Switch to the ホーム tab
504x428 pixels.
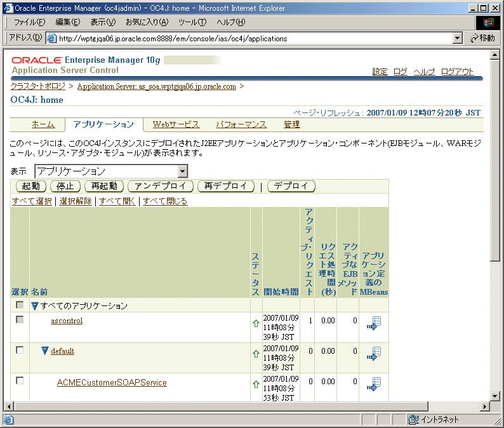43,124
